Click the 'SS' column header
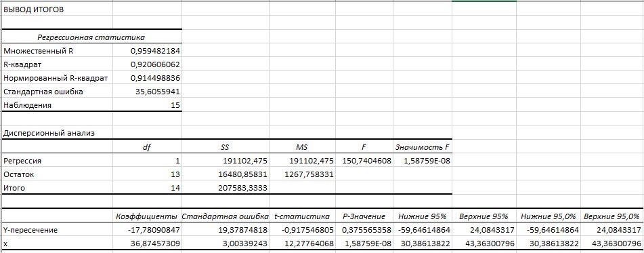Viewport: 644px width, 253px height. click(224, 147)
